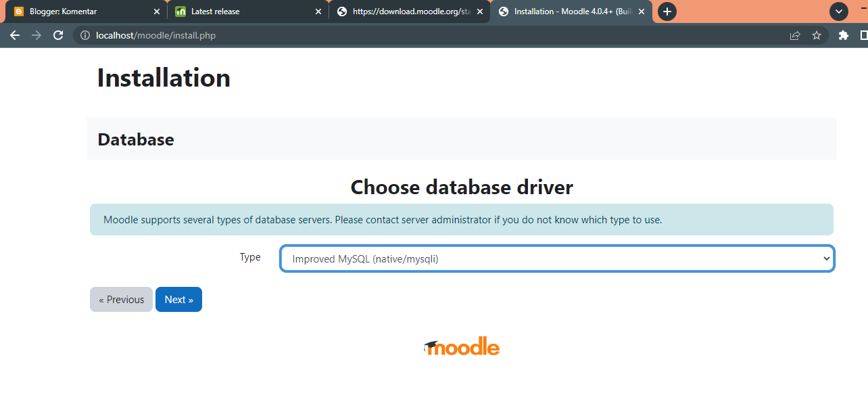Bookmark this page with the star icon

tap(817, 35)
